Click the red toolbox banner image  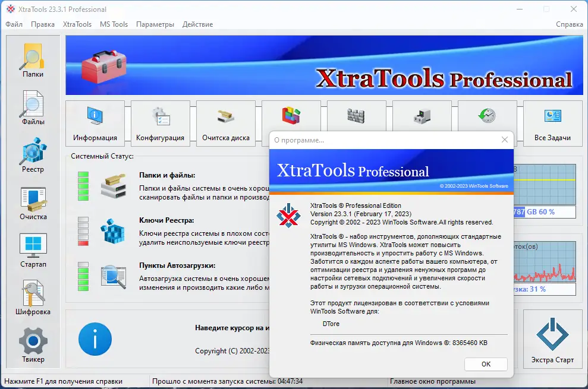point(104,67)
